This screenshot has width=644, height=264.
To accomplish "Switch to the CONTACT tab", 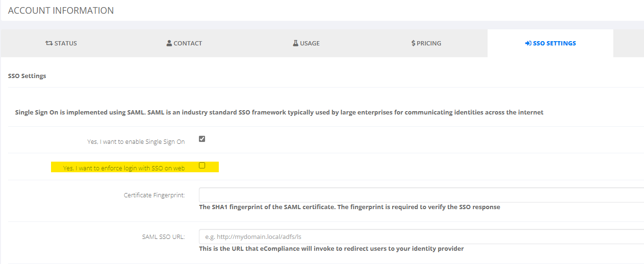I will tap(184, 43).
